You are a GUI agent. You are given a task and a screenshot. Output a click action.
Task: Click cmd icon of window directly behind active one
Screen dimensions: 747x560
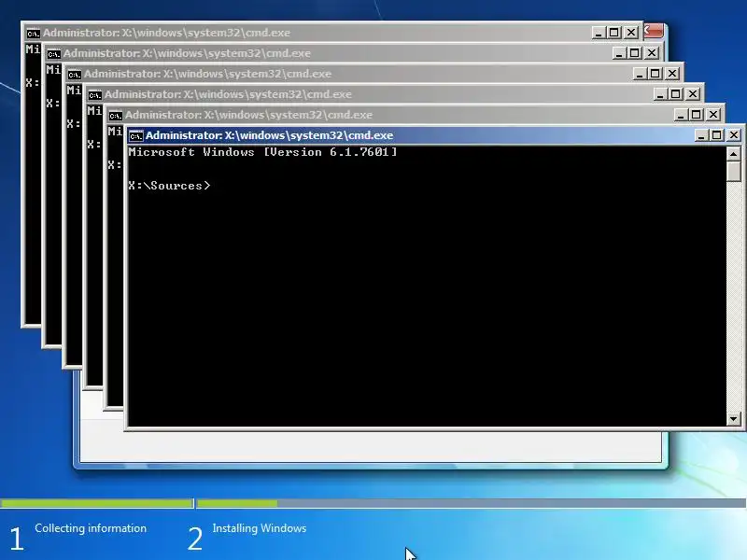pyautogui.click(x=115, y=115)
